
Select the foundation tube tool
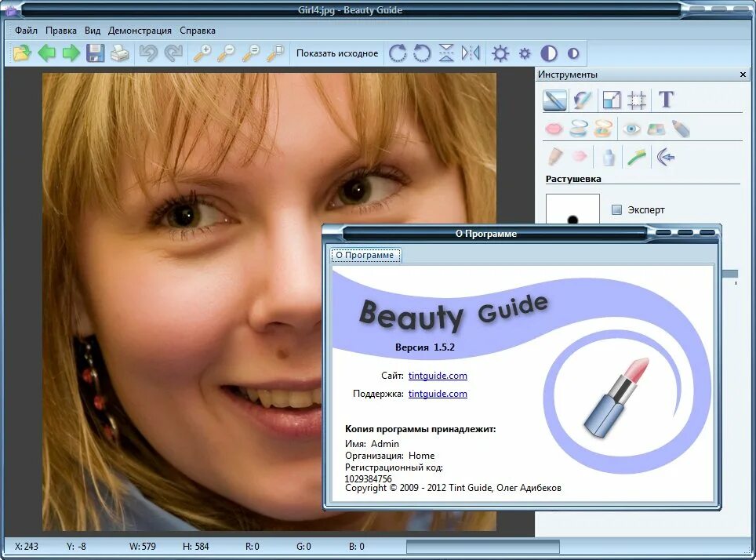point(555,157)
